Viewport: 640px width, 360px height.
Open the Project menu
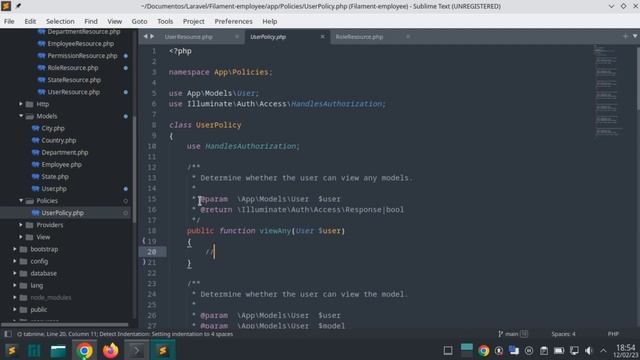[193, 21]
